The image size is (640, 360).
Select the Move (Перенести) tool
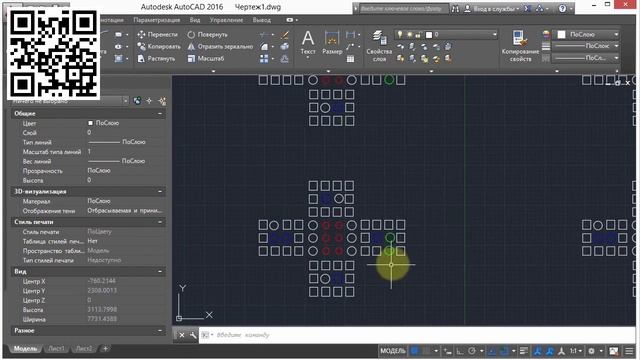(x=158, y=35)
